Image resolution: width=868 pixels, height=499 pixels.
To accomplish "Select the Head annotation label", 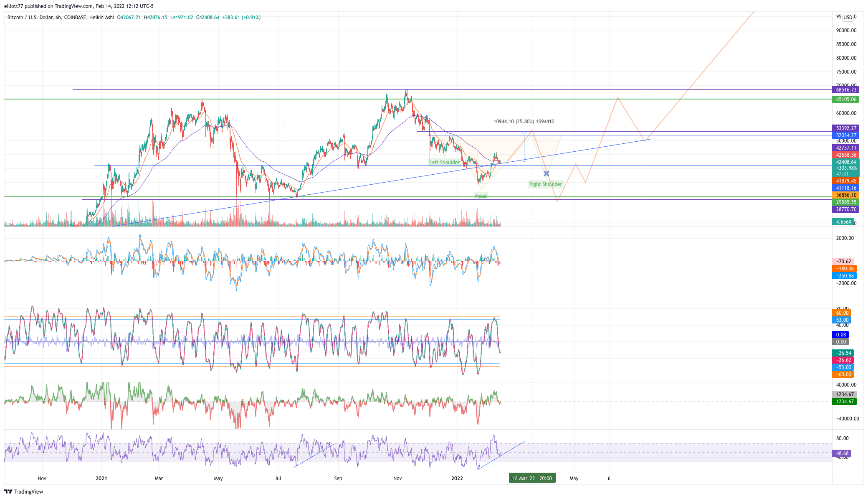I will (x=481, y=196).
